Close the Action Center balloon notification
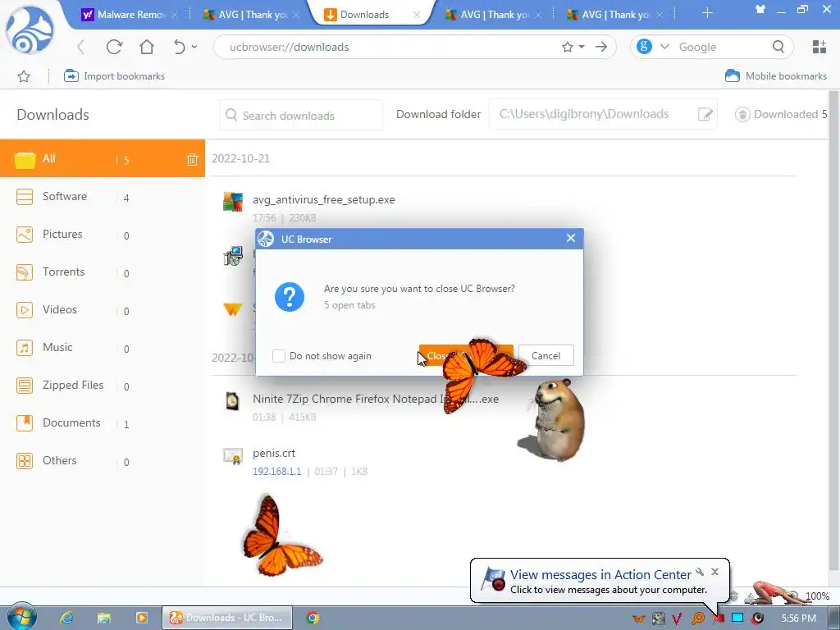The image size is (840, 630). coord(714,572)
